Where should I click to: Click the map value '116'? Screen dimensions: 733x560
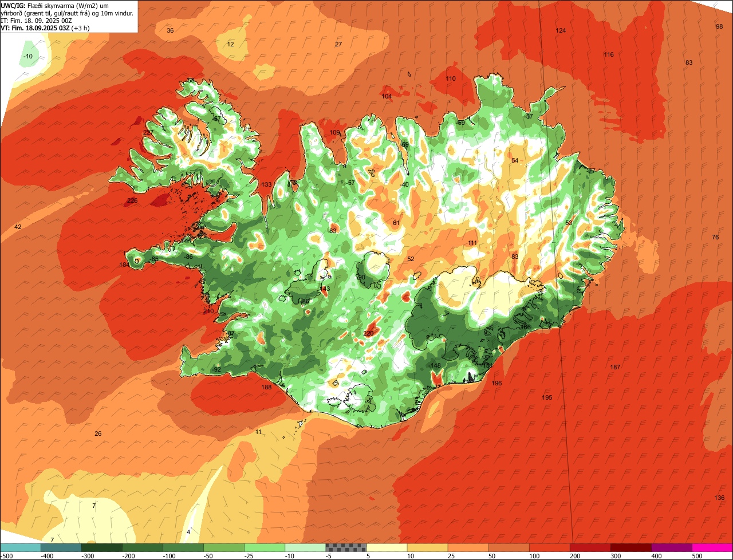click(609, 55)
